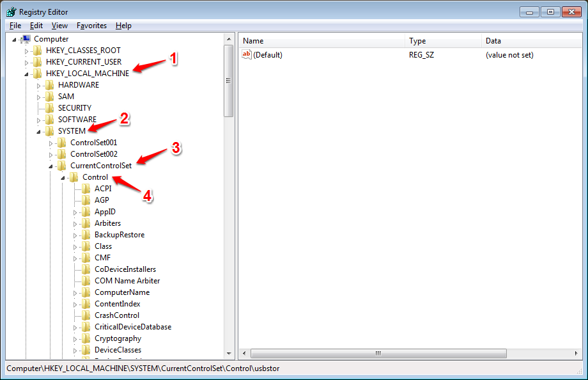Image resolution: width=588 pixels, height=380 pixels.
Task: Collapse the Control node arrow
Action: click(x=63, y=178)
